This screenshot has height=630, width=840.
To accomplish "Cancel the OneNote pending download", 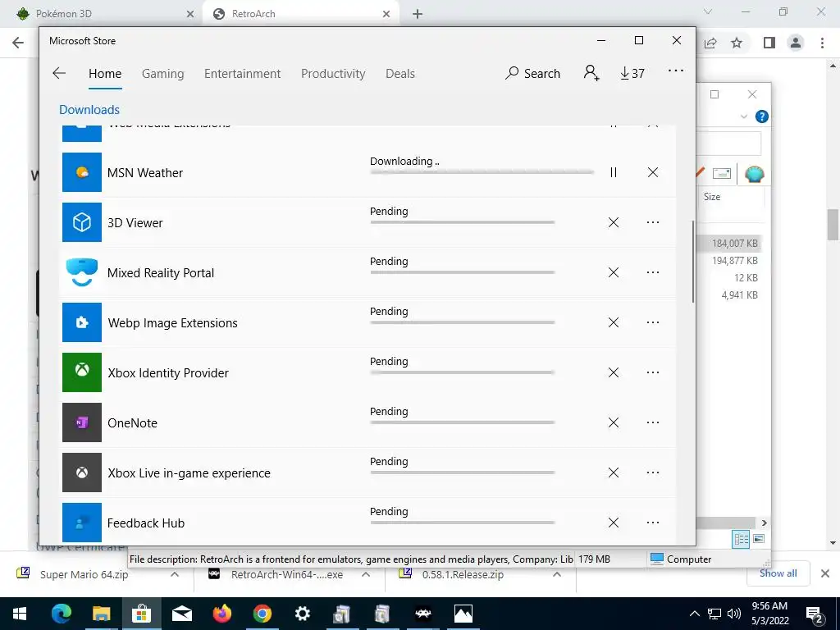I will [x=614, y=422].
